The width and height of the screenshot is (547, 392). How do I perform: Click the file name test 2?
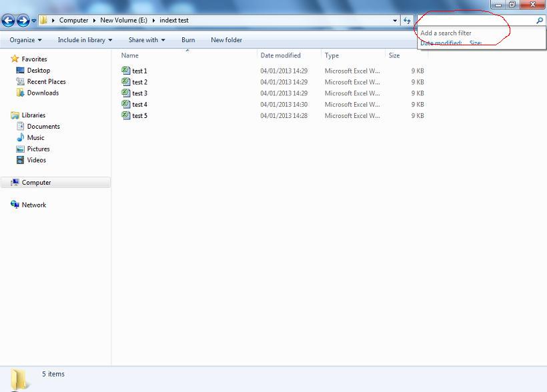click(139, 82)
